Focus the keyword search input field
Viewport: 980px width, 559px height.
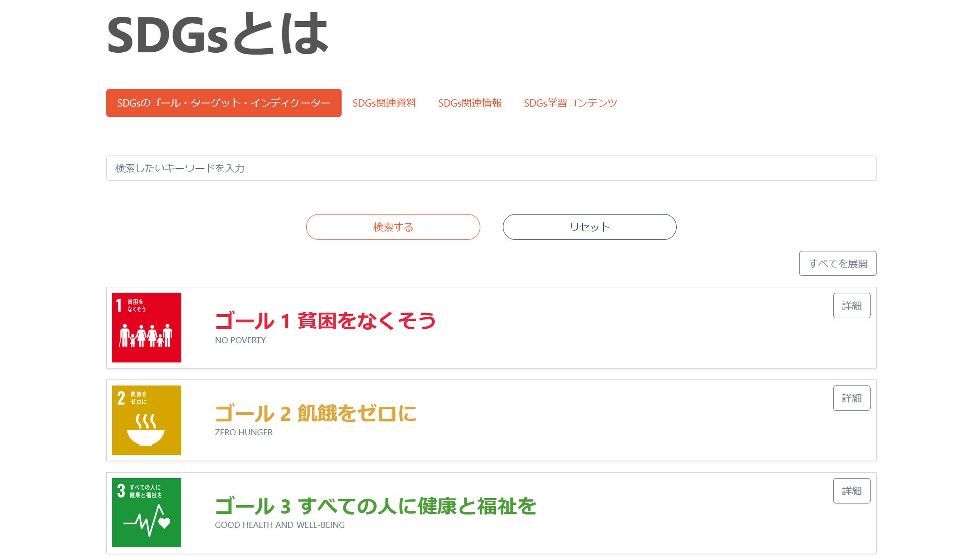coord(491,168)
